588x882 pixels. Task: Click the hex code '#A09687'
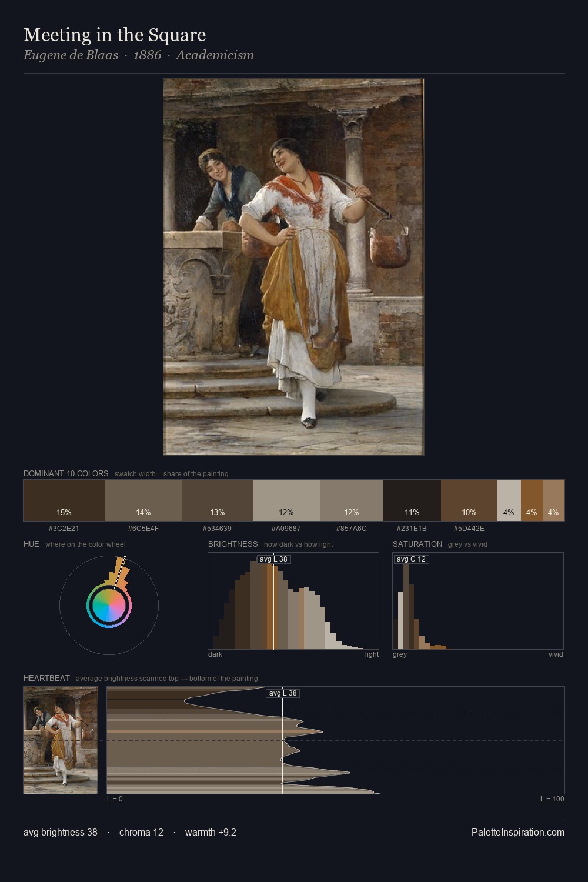(x=286, y=529)
